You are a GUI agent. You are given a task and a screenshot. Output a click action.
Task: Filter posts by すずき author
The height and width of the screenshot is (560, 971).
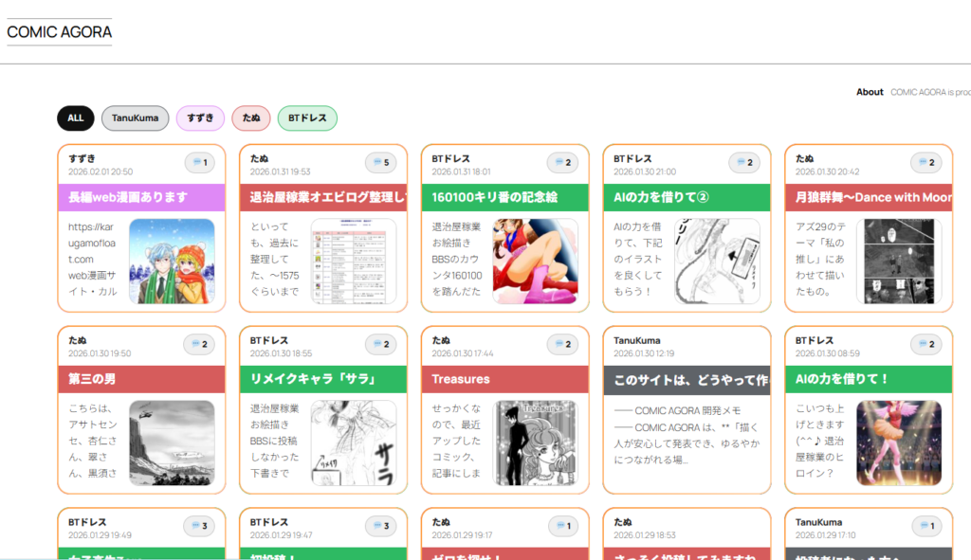click(x=200, y=118)
